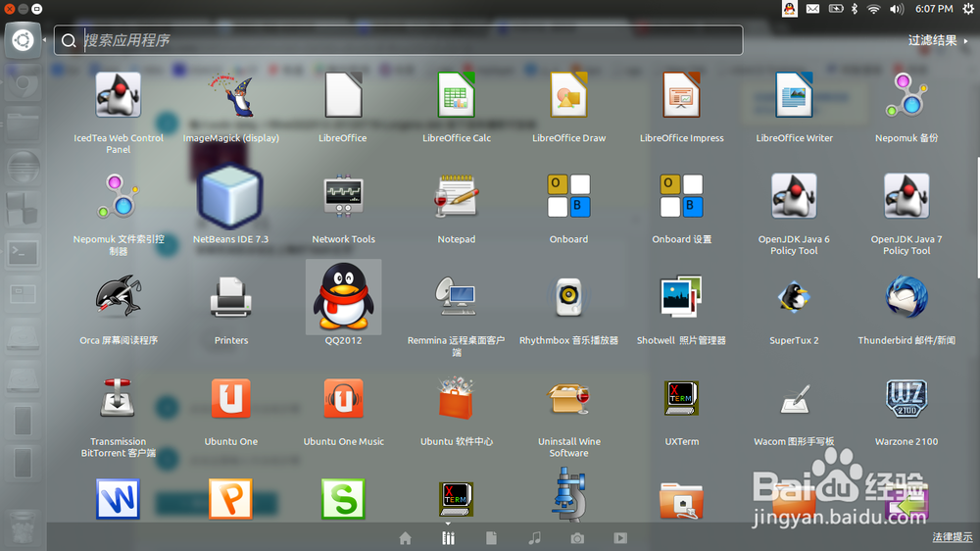This screenshot has width=980, height=551.
Task: Open Network Tools
Action: click(343, 196)
